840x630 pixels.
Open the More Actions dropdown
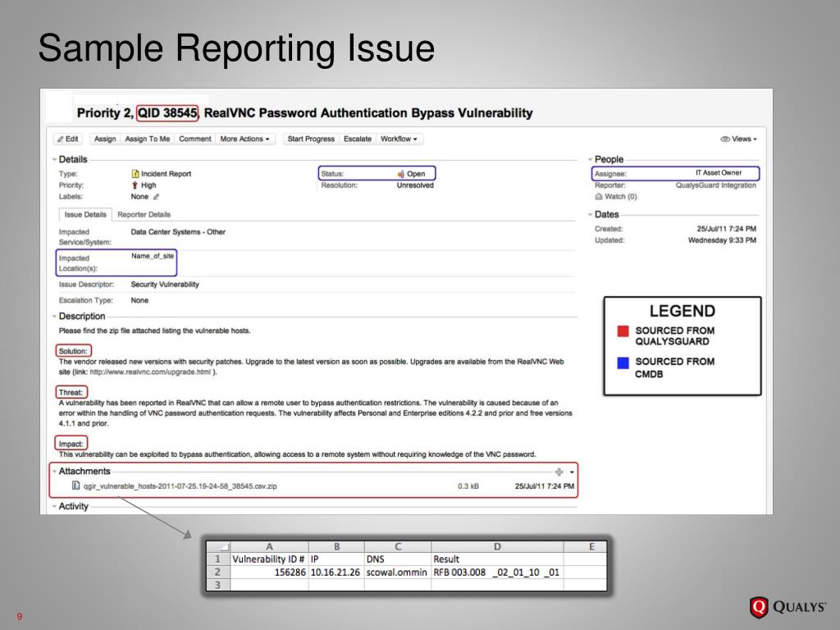(244, 139)
